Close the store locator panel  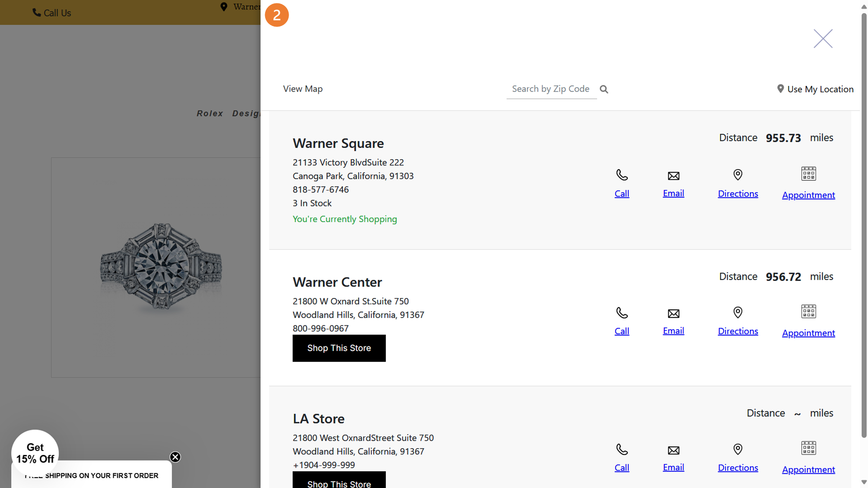(x=823, y=39)
